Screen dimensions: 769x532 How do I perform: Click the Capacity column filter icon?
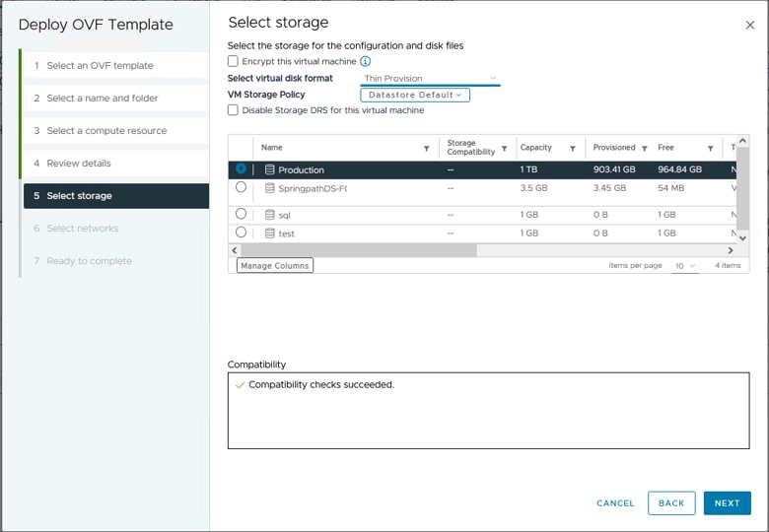[573, 149]
